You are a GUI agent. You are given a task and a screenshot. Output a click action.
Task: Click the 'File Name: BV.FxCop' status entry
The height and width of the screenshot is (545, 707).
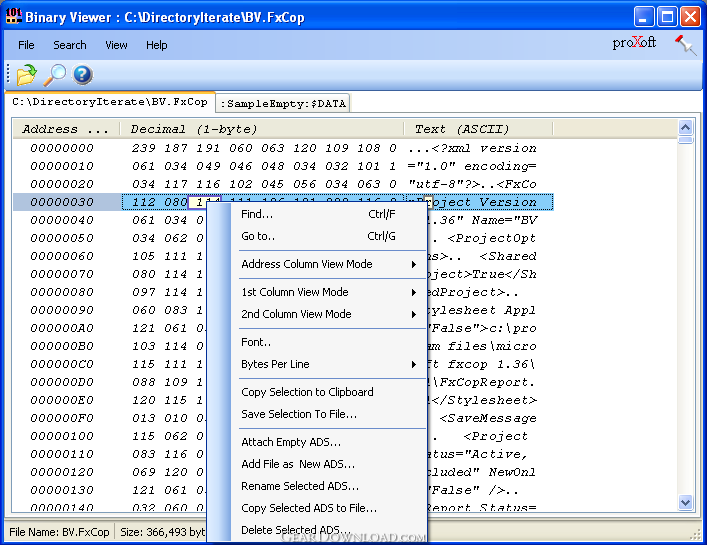(x=59, y=532)
